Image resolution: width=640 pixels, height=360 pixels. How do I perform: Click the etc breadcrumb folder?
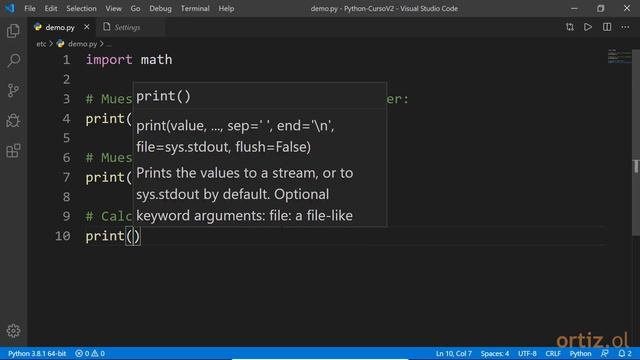click(41, 44)
